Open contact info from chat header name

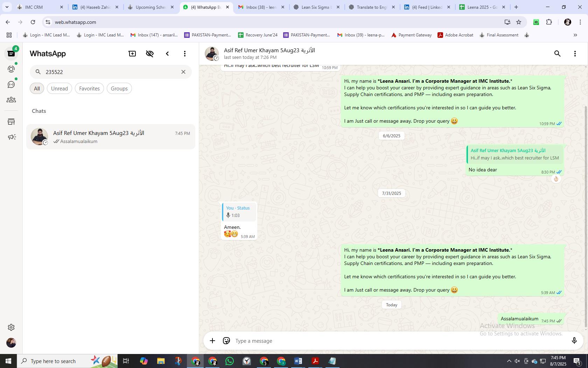(269, 50)
